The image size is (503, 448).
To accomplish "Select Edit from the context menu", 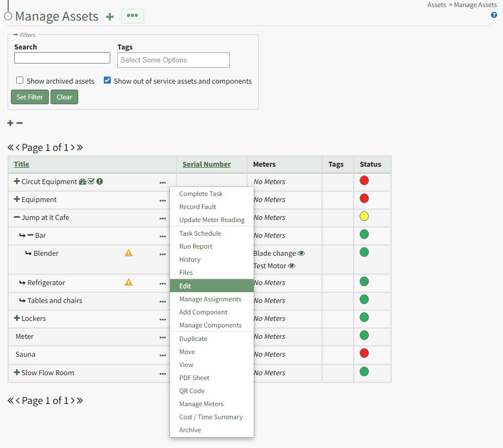I will point(185,286).
